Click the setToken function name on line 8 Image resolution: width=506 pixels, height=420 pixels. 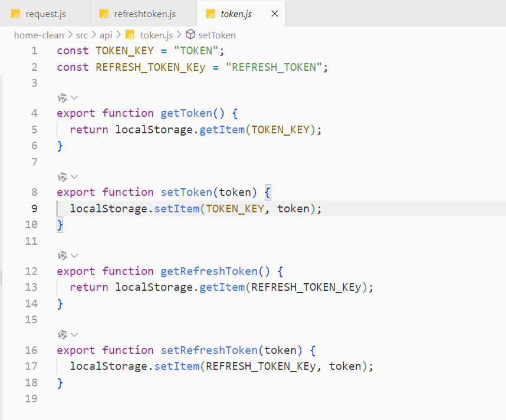click(x=186, y=192)
